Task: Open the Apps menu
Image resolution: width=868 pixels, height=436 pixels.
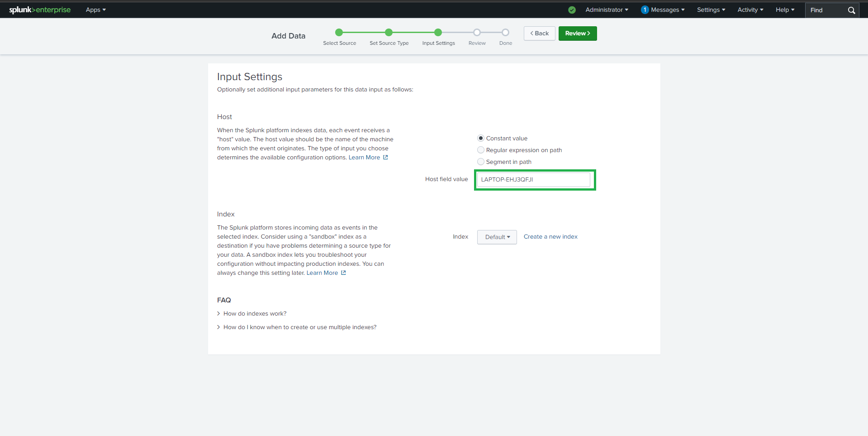Action: (x=95, y=10)
